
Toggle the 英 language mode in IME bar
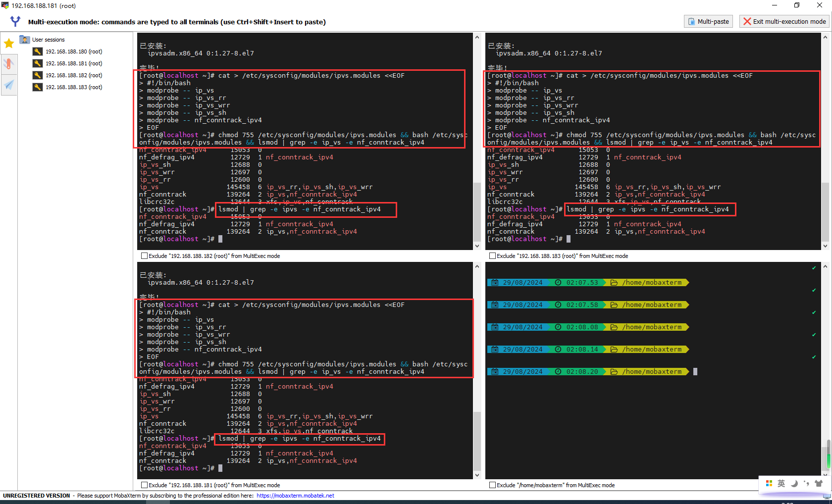pos(781,483)
